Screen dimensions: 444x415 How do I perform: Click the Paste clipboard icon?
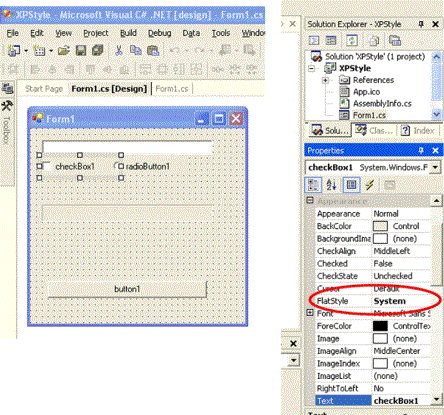point(153,51)
